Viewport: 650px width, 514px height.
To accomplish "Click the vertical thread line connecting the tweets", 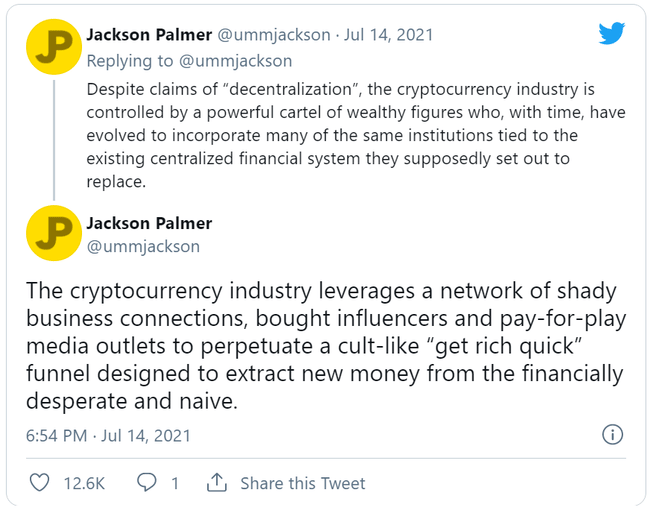I will click(x=52, y=140).
